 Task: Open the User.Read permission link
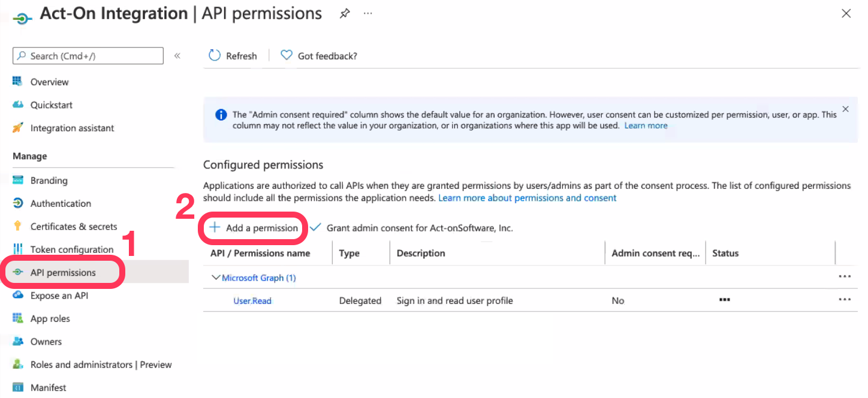pyautogui.click(x=252, y=301)
